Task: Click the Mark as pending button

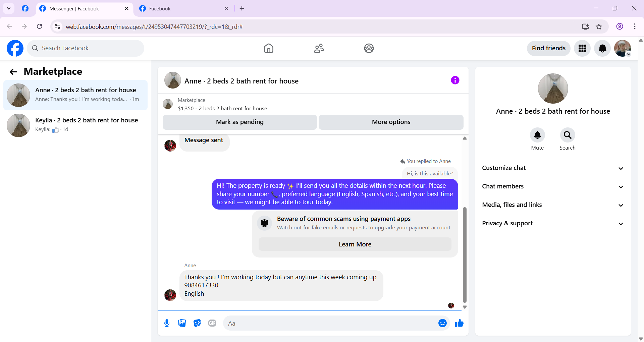Action: (x=239, y=122)
